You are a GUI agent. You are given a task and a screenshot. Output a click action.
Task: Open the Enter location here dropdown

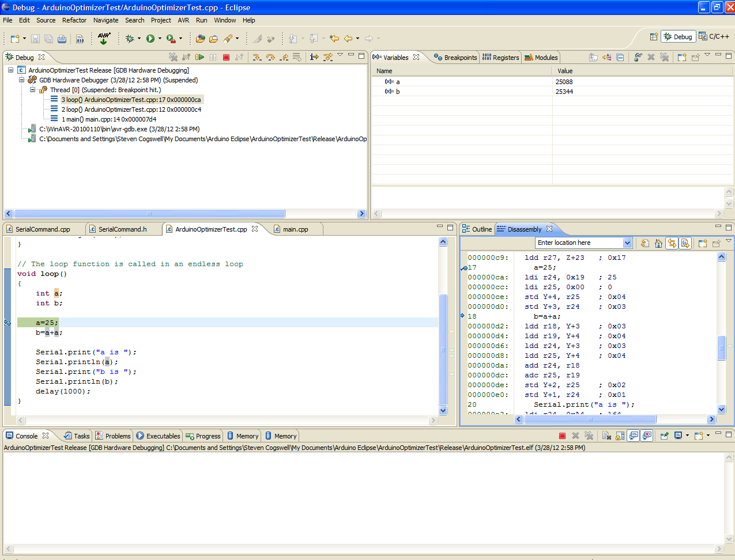click(627, 243)
